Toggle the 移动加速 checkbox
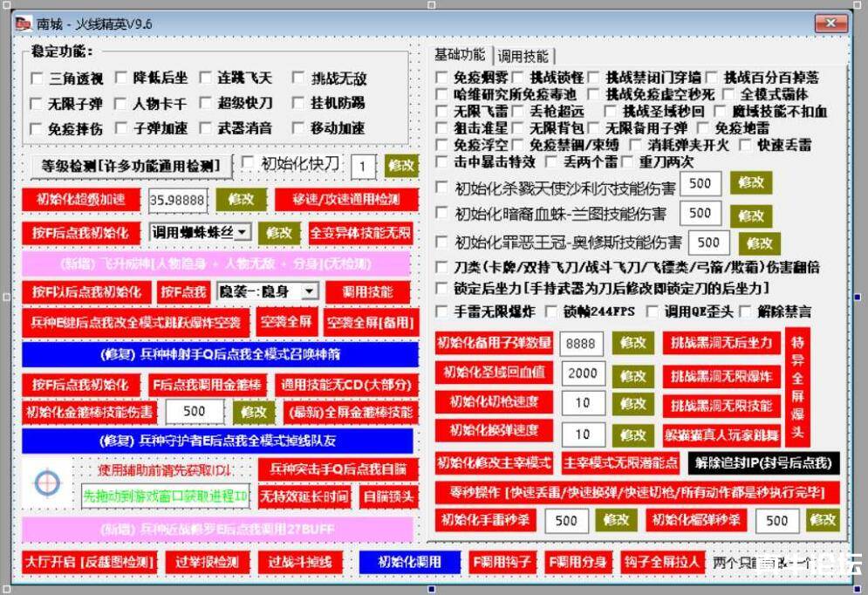Viewport: 868px width, 595px height. 298,128
